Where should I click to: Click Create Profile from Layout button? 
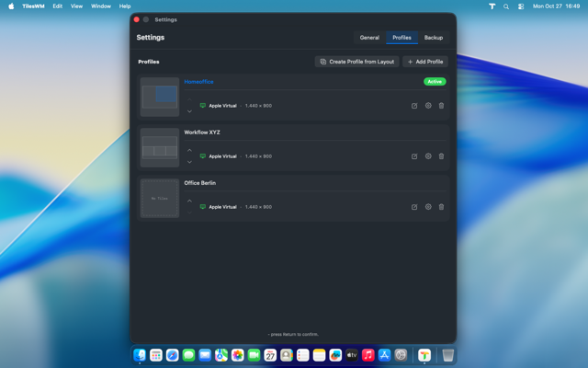(x=357, y=62)
